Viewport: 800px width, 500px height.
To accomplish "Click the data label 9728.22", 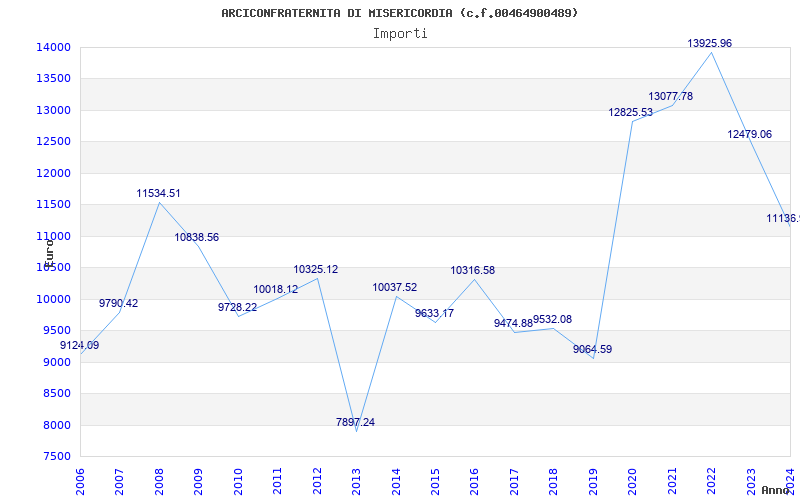I will coord(238,307).
